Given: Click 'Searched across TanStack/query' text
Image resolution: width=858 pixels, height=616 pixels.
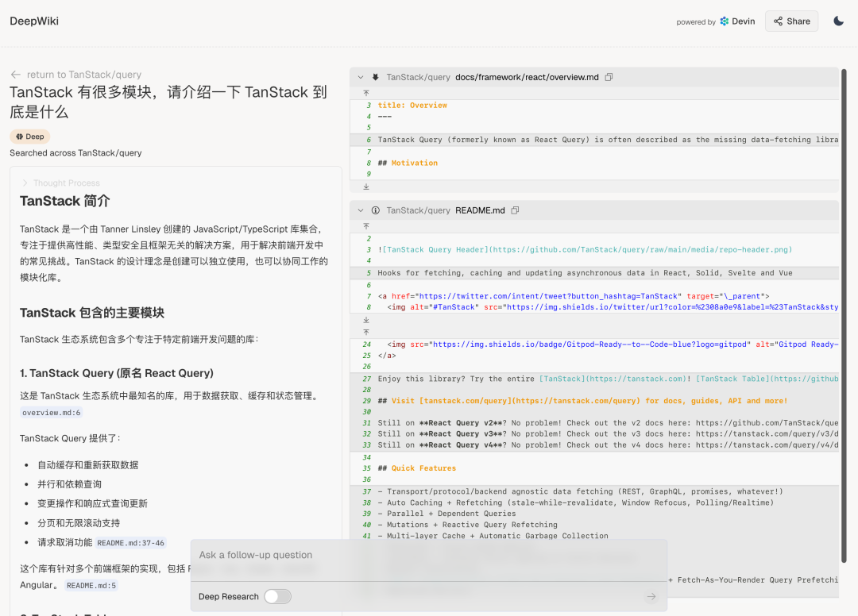Looking at the screenshot, I should (x=75, y=153).
